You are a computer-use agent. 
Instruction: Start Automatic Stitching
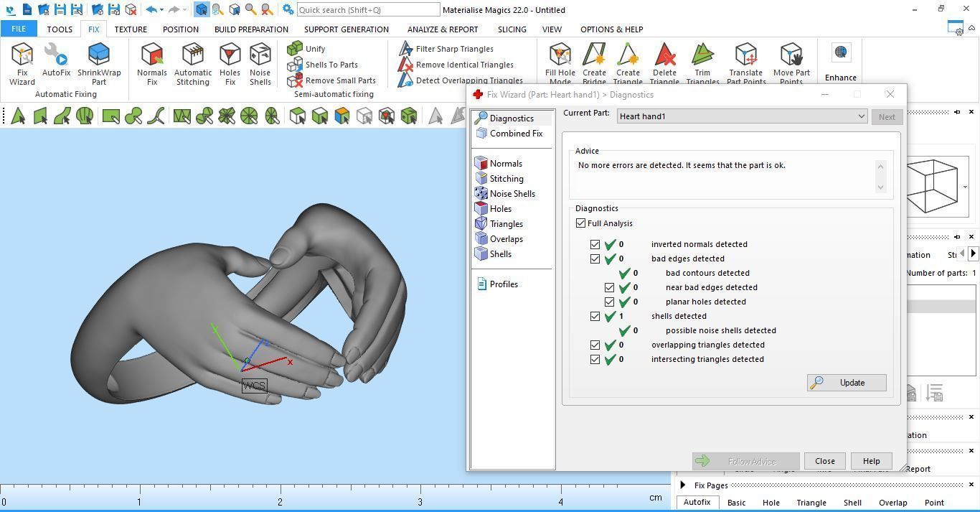193,64
